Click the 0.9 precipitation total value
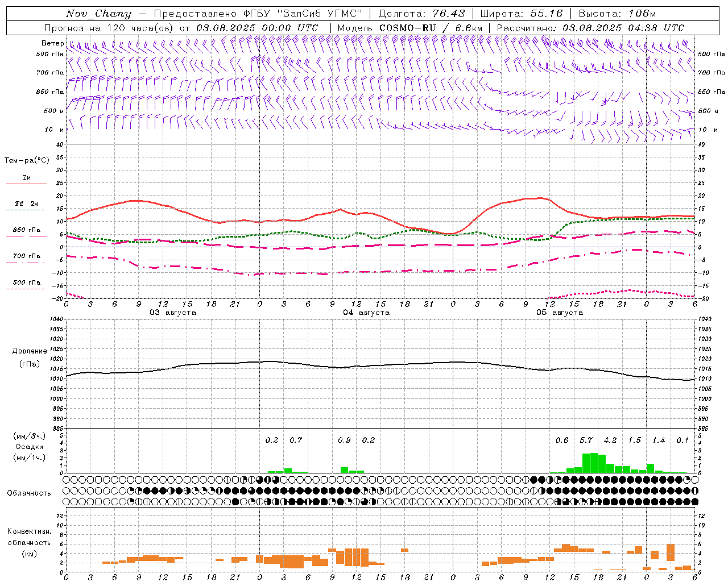Image resolution: width=728 pixels, height=582 pixels. [344, 440]
